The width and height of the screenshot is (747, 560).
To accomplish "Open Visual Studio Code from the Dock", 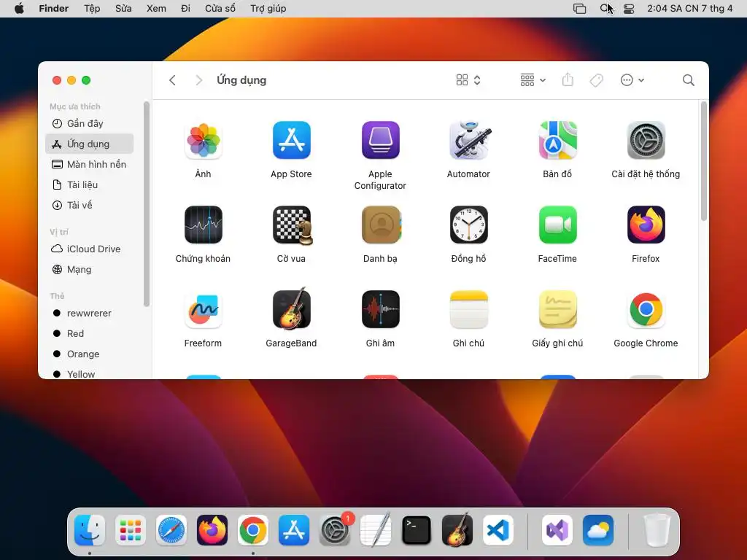I will [x=498, y=530].
